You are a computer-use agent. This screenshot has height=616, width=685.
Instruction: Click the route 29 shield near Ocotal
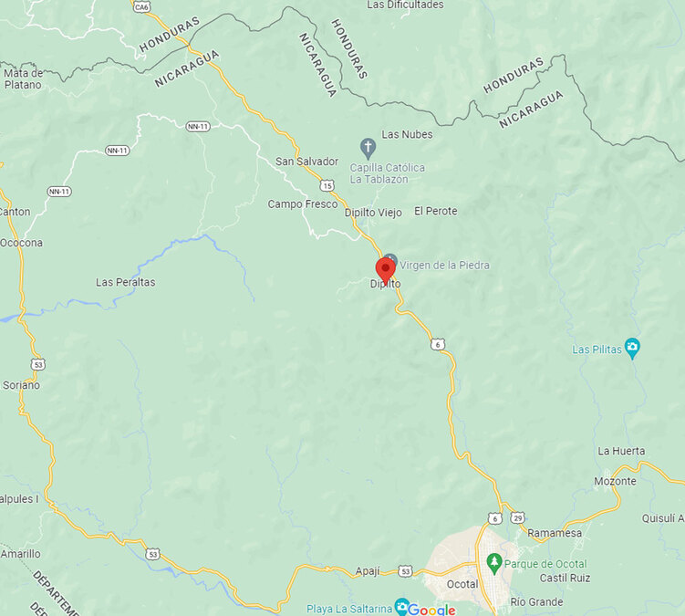(x=518, y=518)
